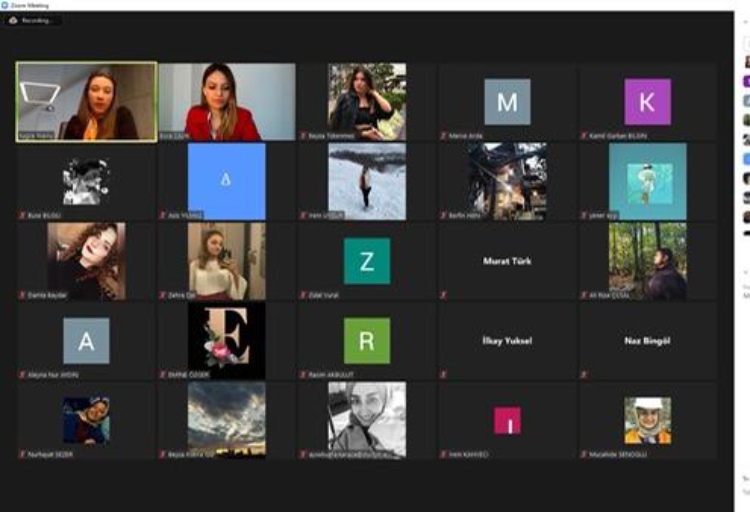Click the Naz Bingöl participant name
The image size is (750, 512).
(647, 341)
